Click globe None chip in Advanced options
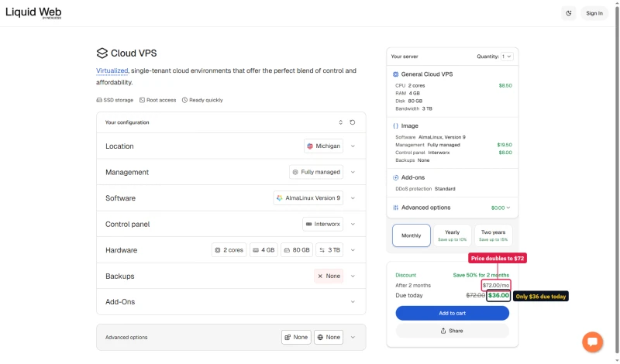 pos(329,337)
